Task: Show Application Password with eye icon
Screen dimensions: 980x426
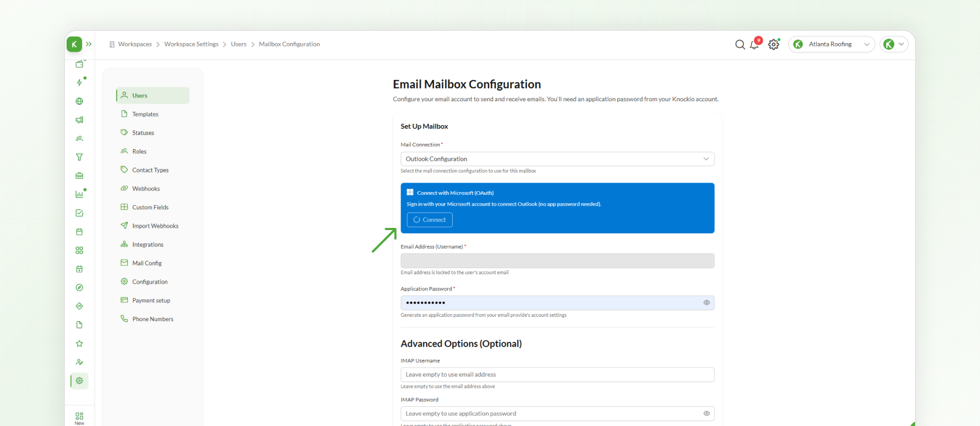Action: [x=707, y=302]
